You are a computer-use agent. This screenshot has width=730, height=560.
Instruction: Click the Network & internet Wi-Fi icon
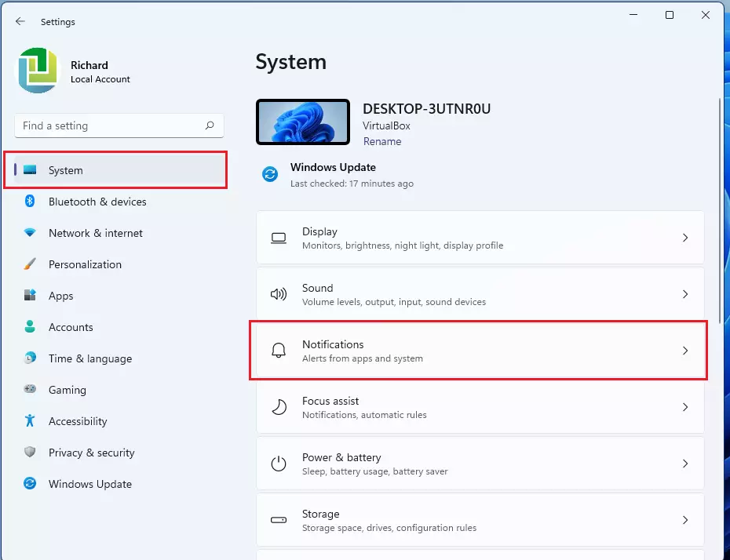click(x=30, y=233)
